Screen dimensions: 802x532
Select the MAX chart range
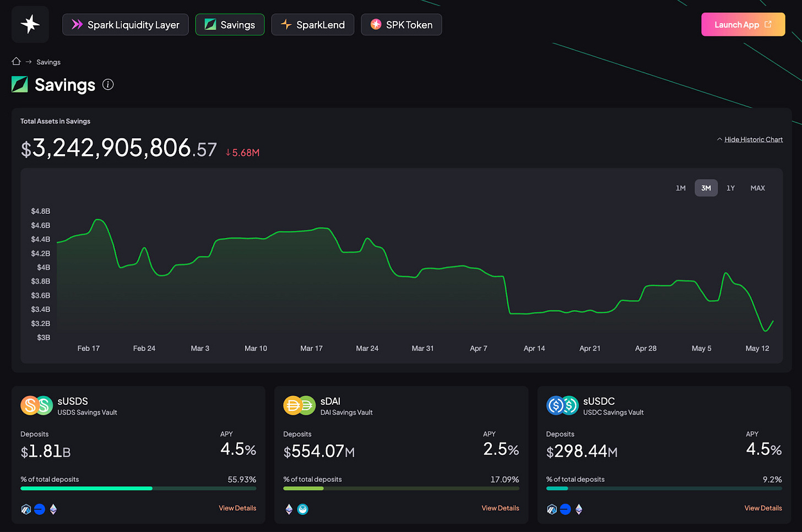pos(758,188)
